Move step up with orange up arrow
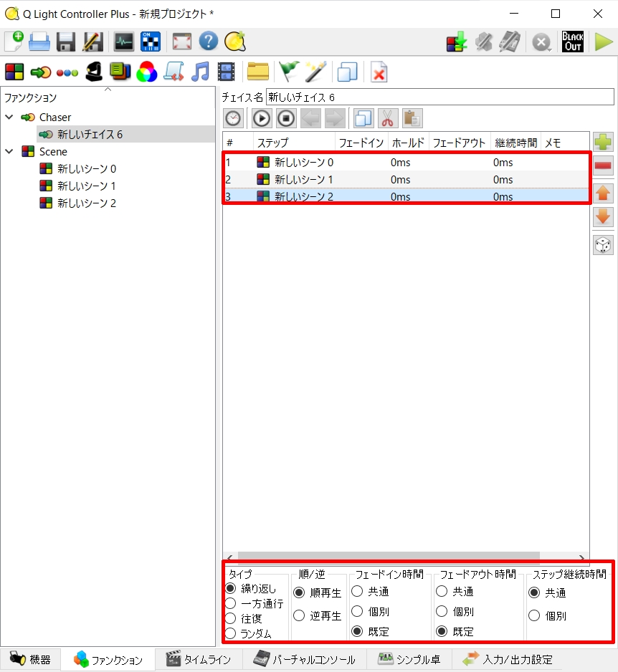618x672 pixels. coord(603,193)
